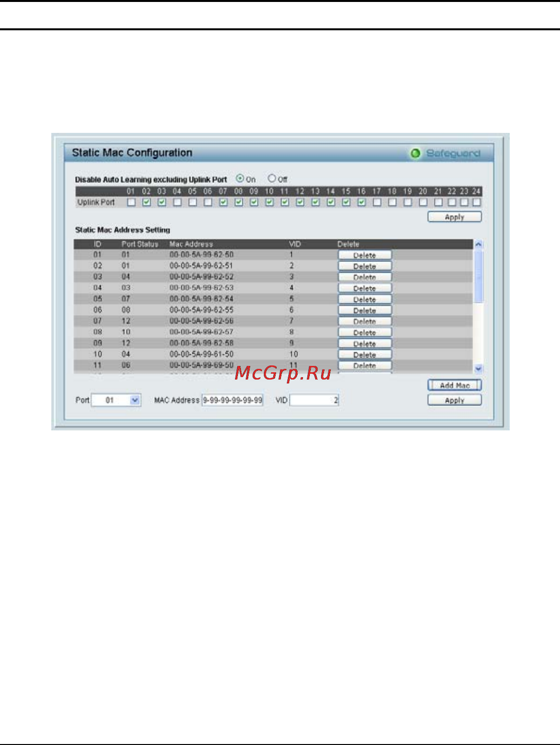Click MAC address 00-00-5A-99-62-50
Viewport: 560px width, 745px height.
pyautogui.click(x=201, y=255)
